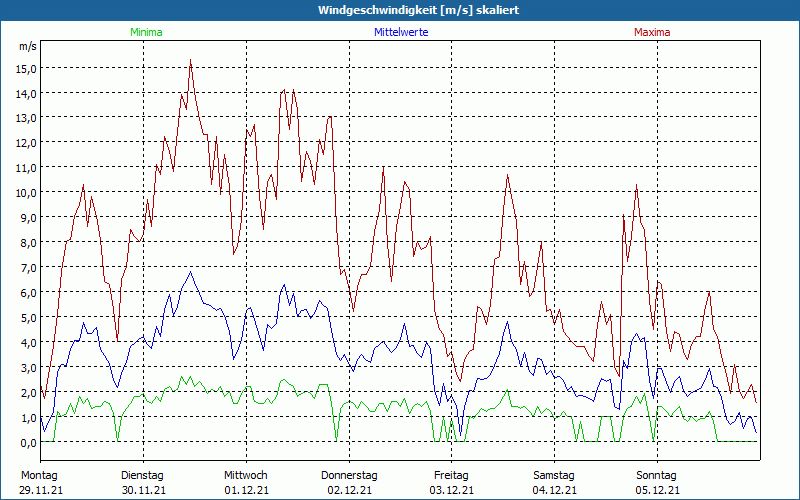
Task: Click the 10,0 y-axis value label
Action: click(27, 192)
